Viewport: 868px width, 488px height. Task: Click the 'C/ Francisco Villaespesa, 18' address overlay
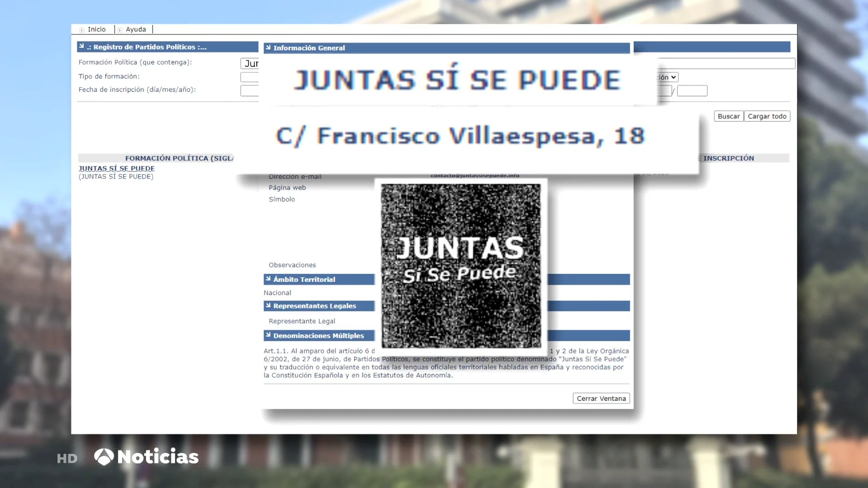[x=460, y=136]
